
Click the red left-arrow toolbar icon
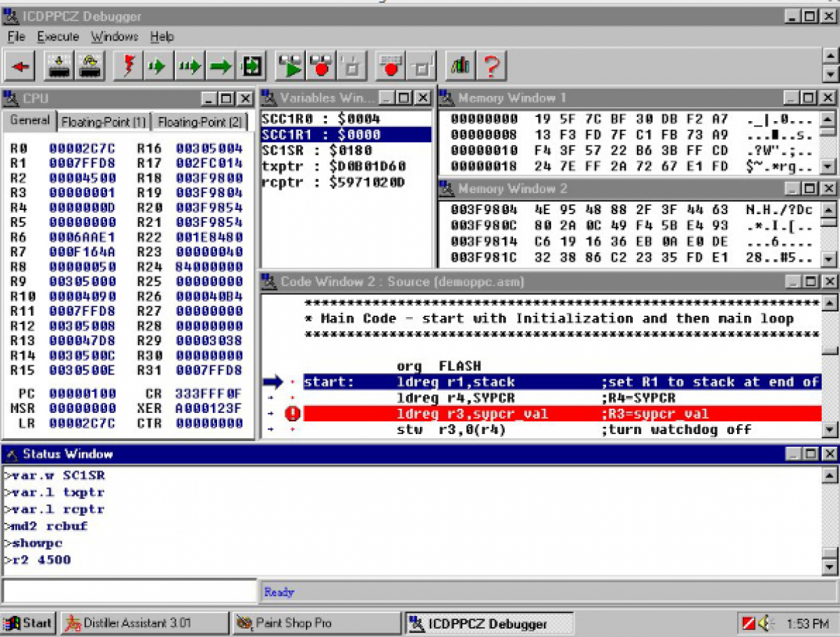(22, 67)
